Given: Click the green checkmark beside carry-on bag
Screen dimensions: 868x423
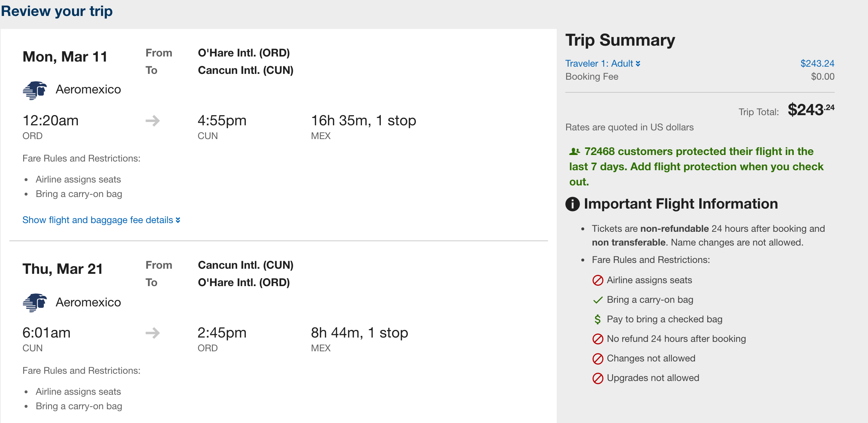Looking at the screenshot, I should 598,300.
